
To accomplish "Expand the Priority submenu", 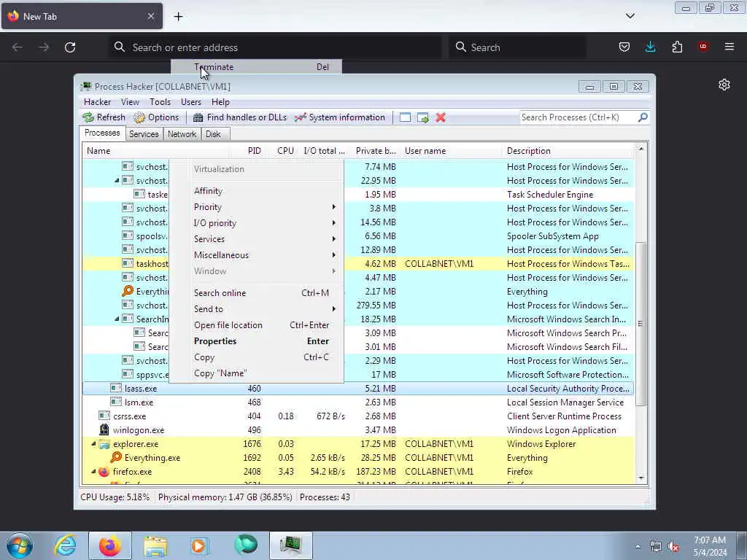I will (256, 207).
